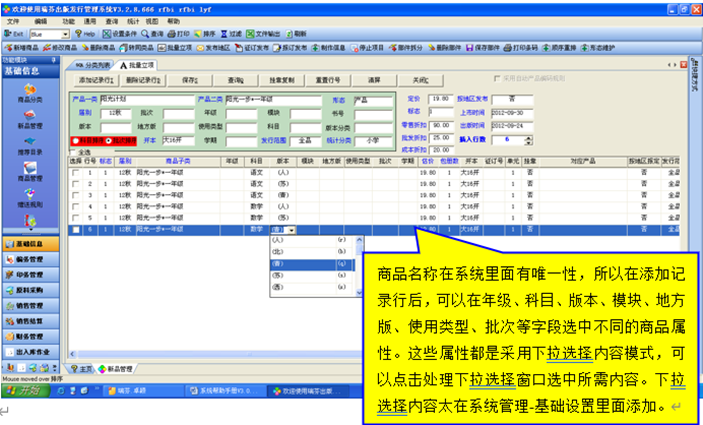Open the 功能 menu

tap(68, 22)
